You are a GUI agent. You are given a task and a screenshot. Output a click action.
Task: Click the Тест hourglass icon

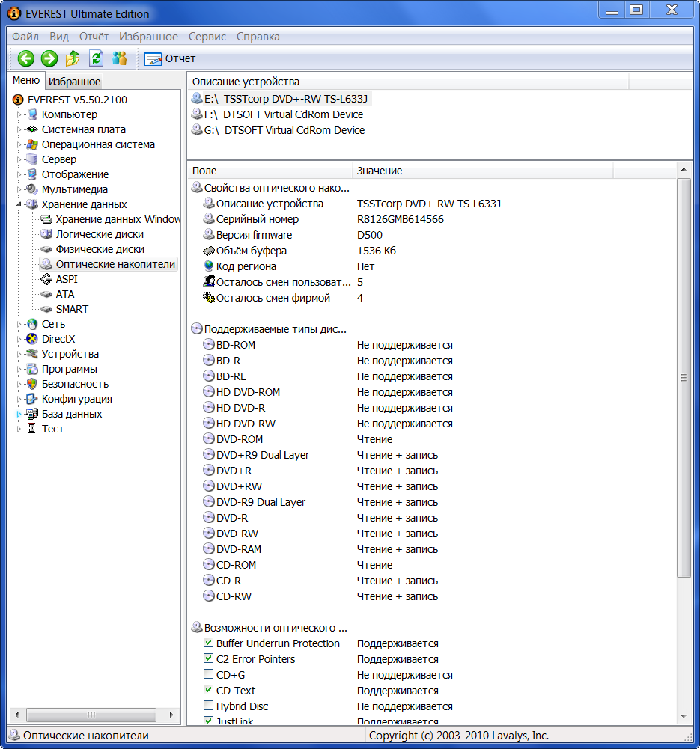[x=32, y=429]
